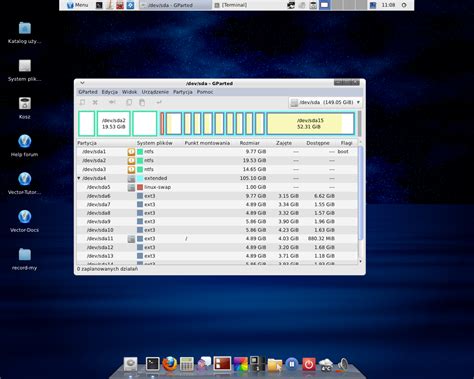Select the /dev/sda13 row

[x=217, y=256]
